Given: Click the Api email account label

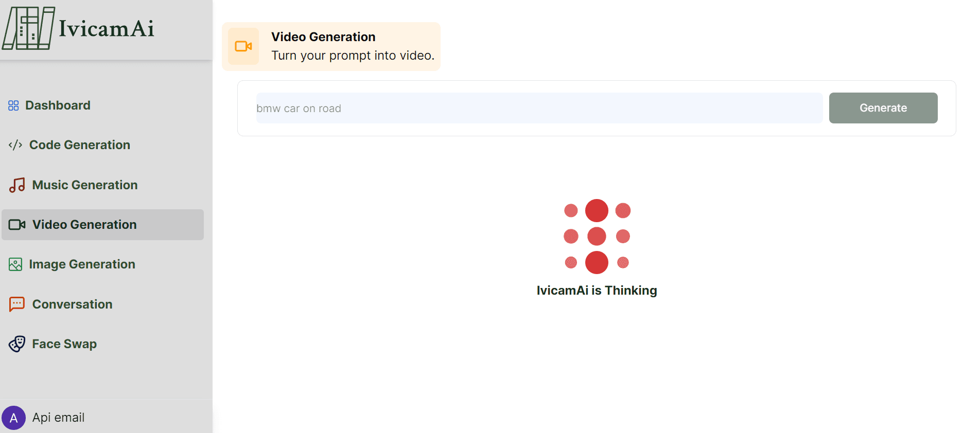Looking at the screenshot, I should click(x=59, y=418).
